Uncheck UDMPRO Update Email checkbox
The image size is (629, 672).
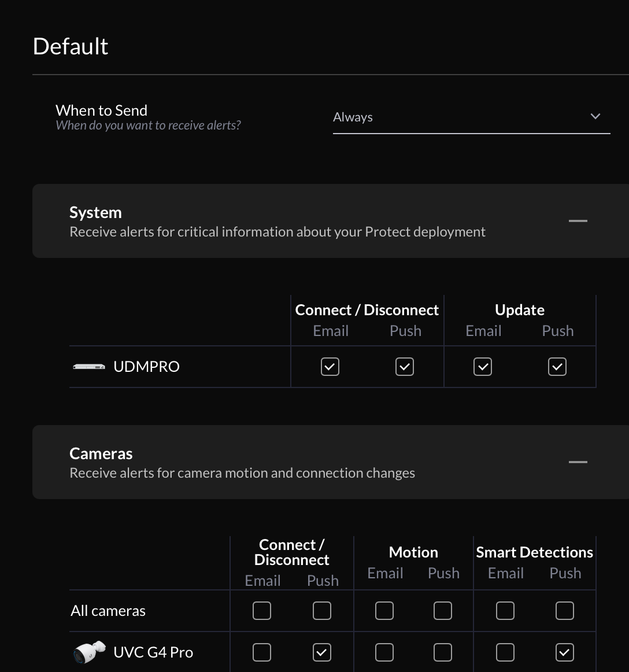483,367
